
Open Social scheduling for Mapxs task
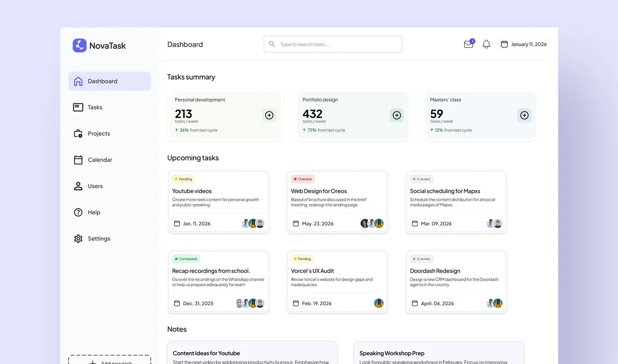pyautogui.click(x=445, y=191)
